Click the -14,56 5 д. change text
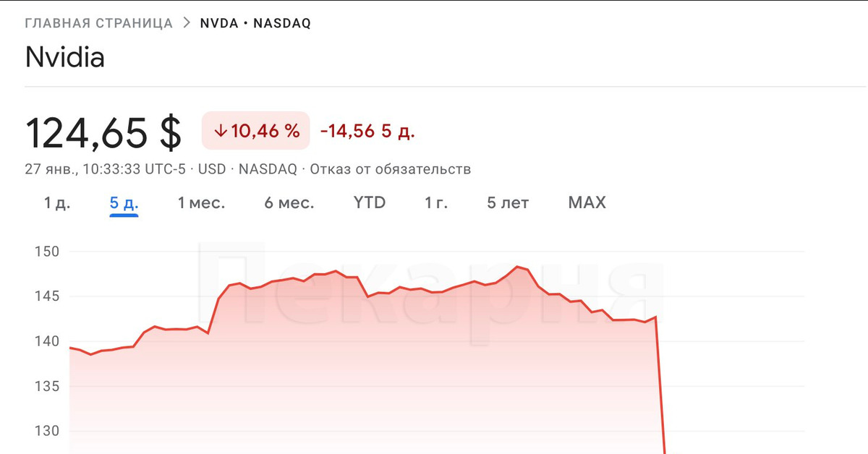Image resolution: width=868 pixels, height=454 pixels. [x=367, y=132]
